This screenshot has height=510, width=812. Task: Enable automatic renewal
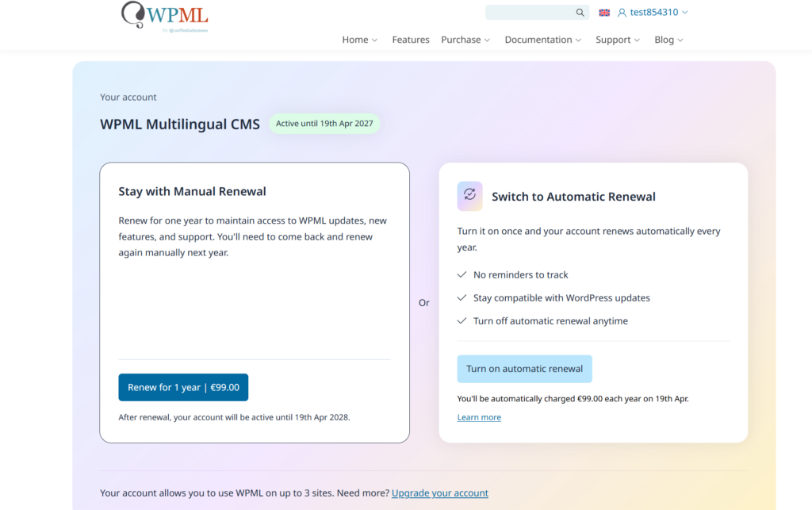524,369
